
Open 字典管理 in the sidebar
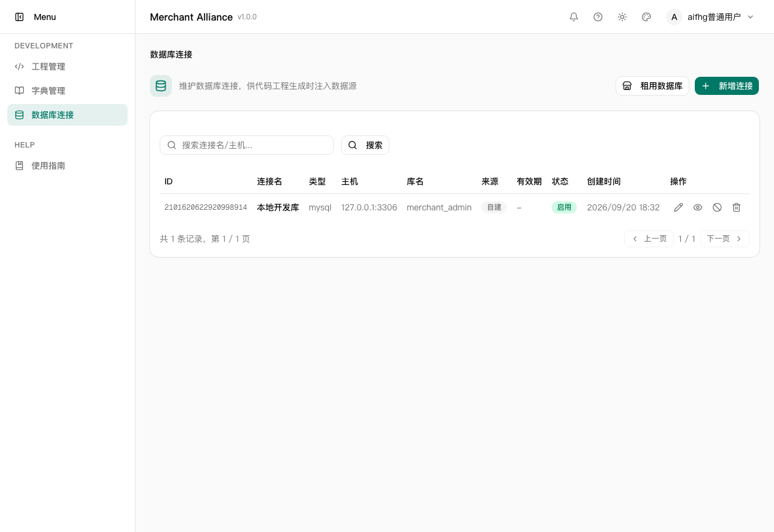67,91
